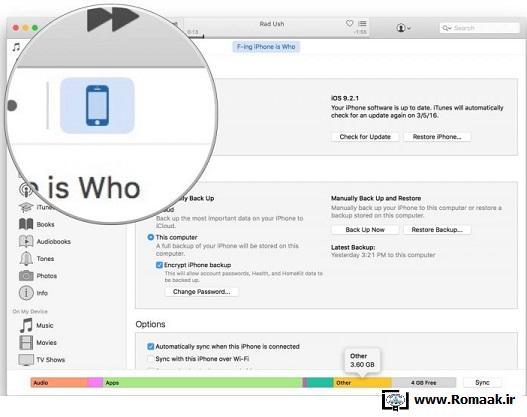
Task: Click the green zoom window button
Action: click(x=35, y=28)
